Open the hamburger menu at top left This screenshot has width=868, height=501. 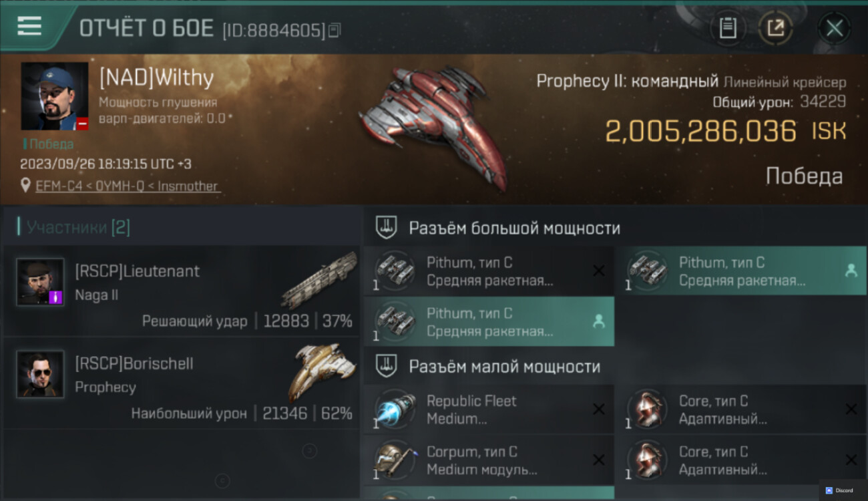pyautogui.click(x=29, y=26)
